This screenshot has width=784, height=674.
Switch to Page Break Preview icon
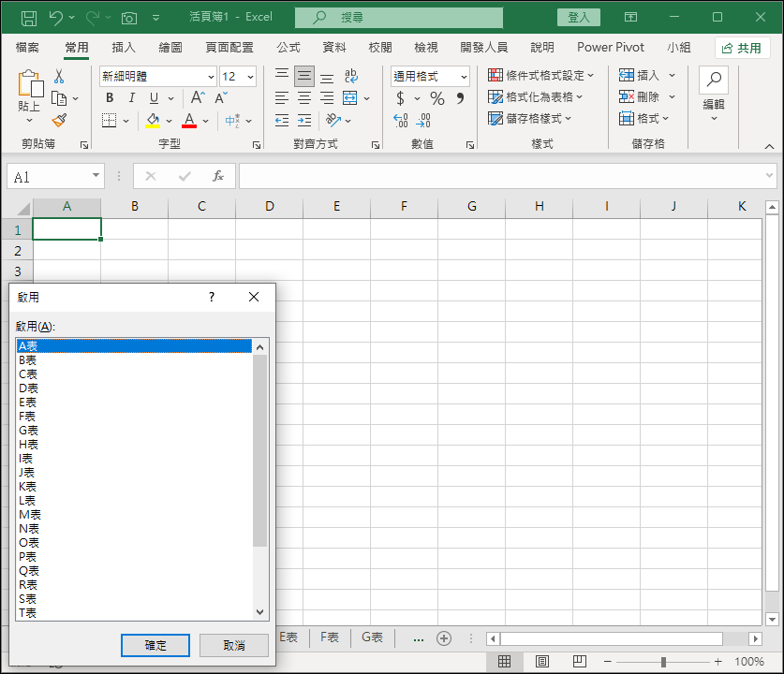pyautogui.click(x=580, y=662)
